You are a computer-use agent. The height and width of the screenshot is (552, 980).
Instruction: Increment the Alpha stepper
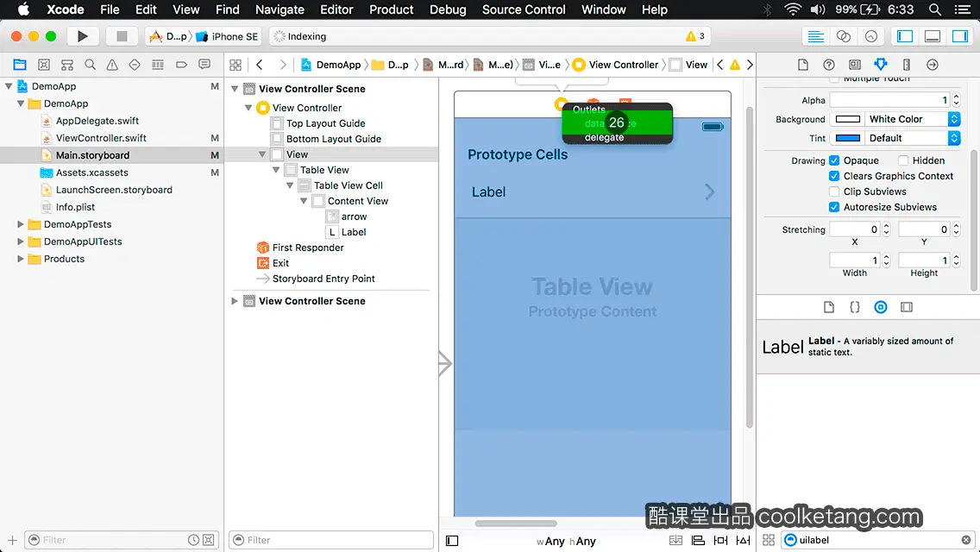956,97
